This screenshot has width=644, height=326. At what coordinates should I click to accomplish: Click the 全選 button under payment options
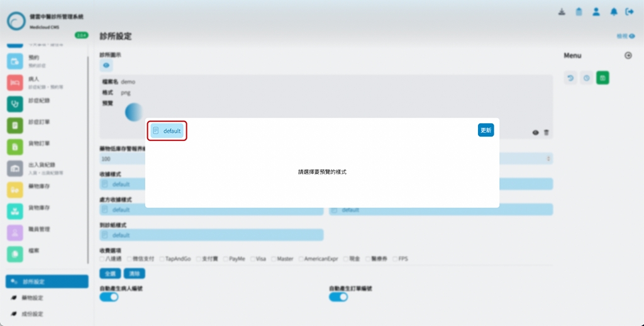tap(109, 274)
